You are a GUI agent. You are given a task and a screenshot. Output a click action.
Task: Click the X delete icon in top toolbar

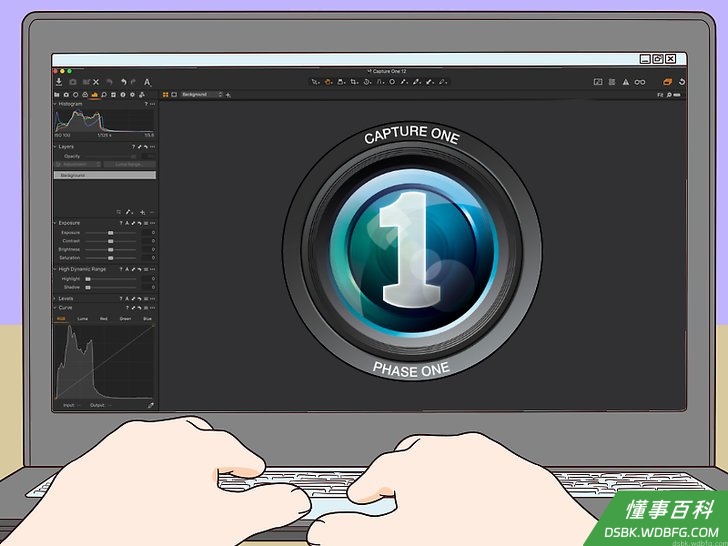96,82
